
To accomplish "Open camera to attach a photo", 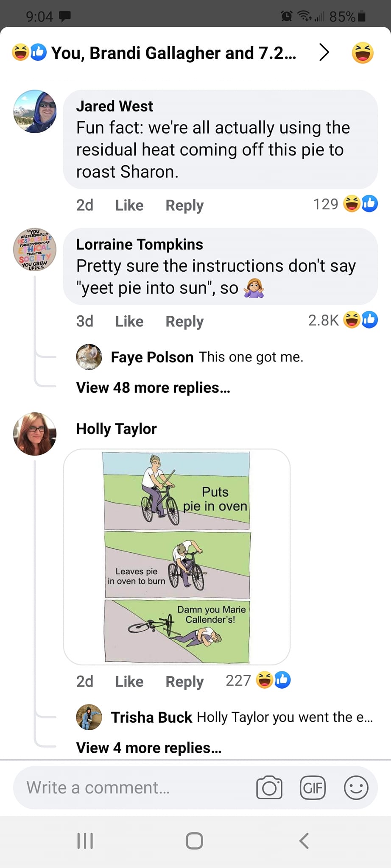I will point(269,787).
